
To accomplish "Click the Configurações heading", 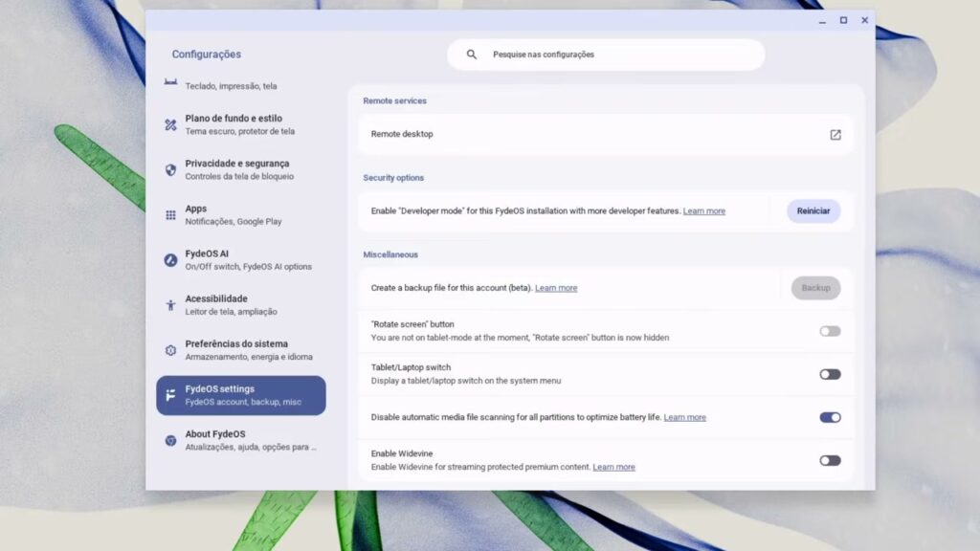I will point(207,55).
